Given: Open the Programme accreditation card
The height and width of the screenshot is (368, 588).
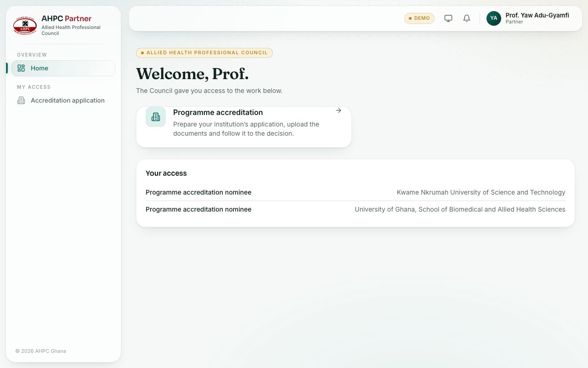Looking at the screenshot, I should [x=244, y=127].
